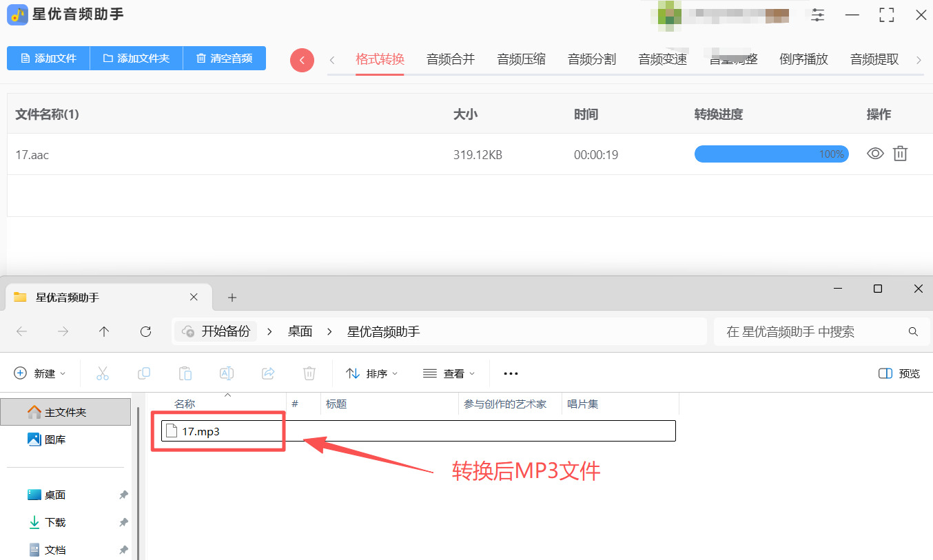Open the 新建 dropdown in Explorer
Image resolution: width=933 pixels, height=560 pixels.
[40, 373]
